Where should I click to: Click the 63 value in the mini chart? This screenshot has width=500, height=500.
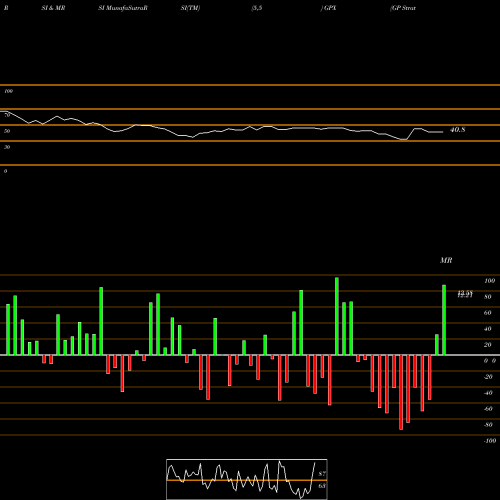pos(322,486)
